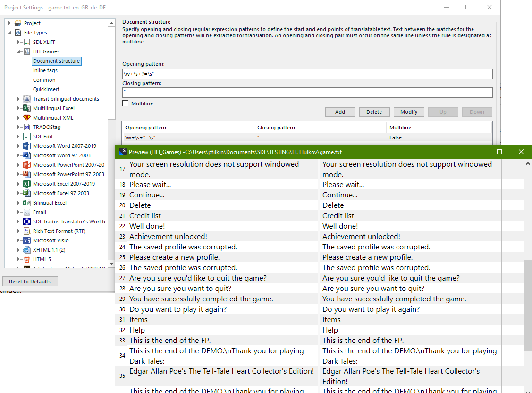Screen dimensions: 532x393
Task: Expand the Project tree node
Action: 9,24
